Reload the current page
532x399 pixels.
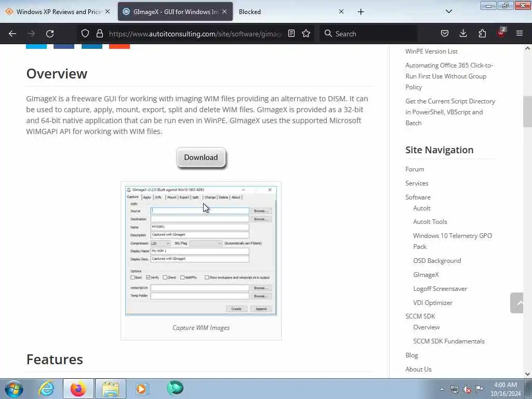[50, 34]
